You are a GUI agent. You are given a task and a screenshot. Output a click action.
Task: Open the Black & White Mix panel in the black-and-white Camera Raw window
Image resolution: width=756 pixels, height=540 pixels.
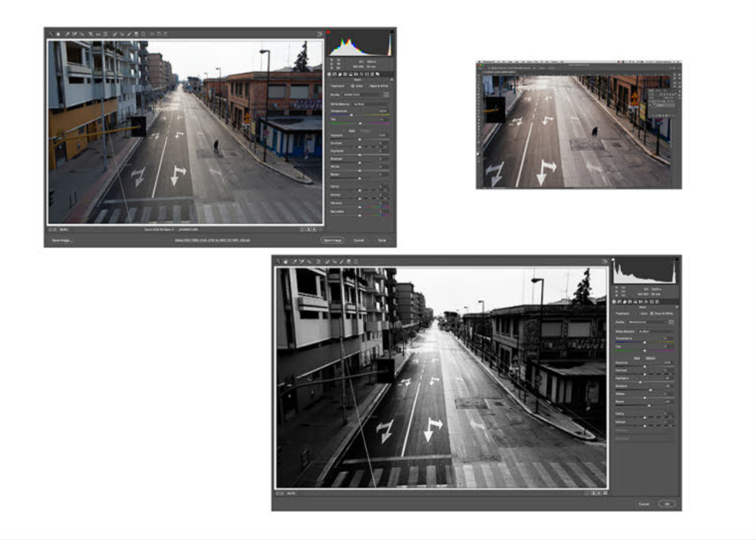(x=630, y=302)
